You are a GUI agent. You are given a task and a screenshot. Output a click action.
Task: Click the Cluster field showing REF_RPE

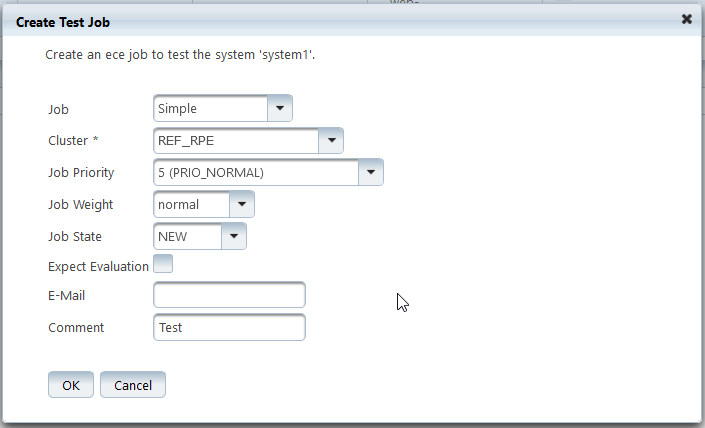point(236,140)
